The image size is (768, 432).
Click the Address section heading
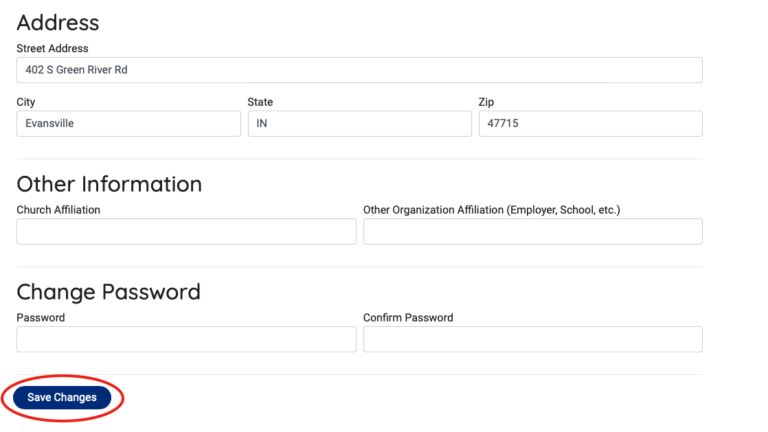tap(58, 22)
